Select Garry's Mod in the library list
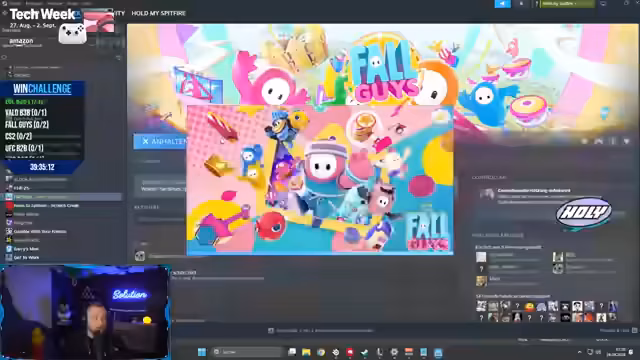The width and height of the screenshot is (640, 360). [27, 249]
